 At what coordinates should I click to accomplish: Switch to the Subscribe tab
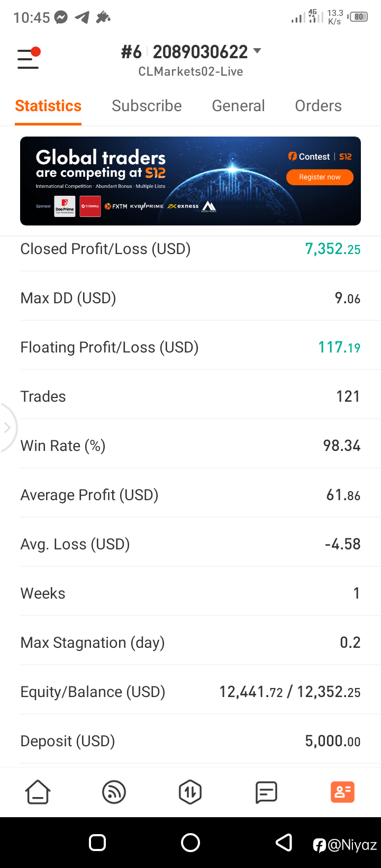(147, 106)
